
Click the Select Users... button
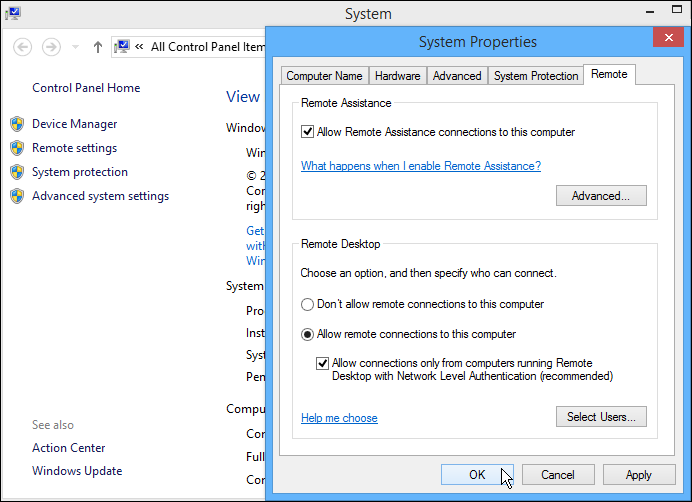pos(601,416)
